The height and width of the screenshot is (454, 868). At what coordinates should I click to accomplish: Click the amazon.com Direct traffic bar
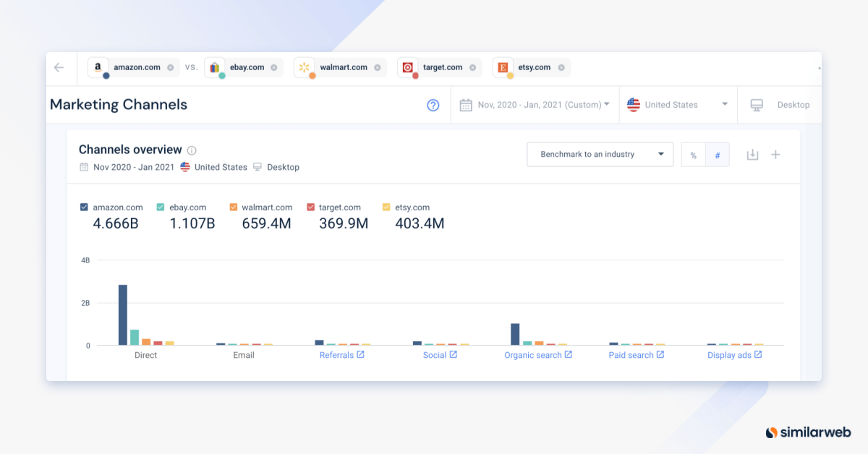(123, 315)
